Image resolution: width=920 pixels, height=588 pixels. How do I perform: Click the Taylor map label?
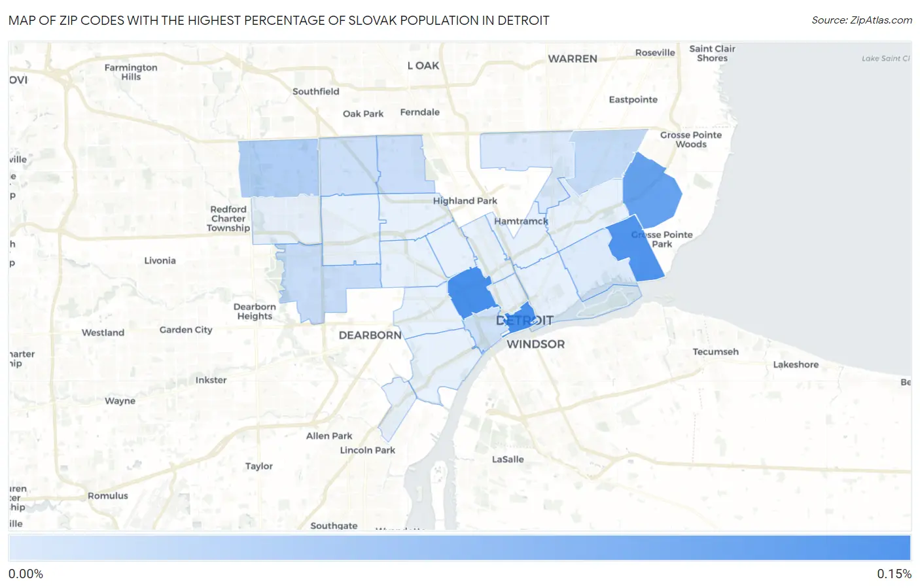tap(259, 466)
